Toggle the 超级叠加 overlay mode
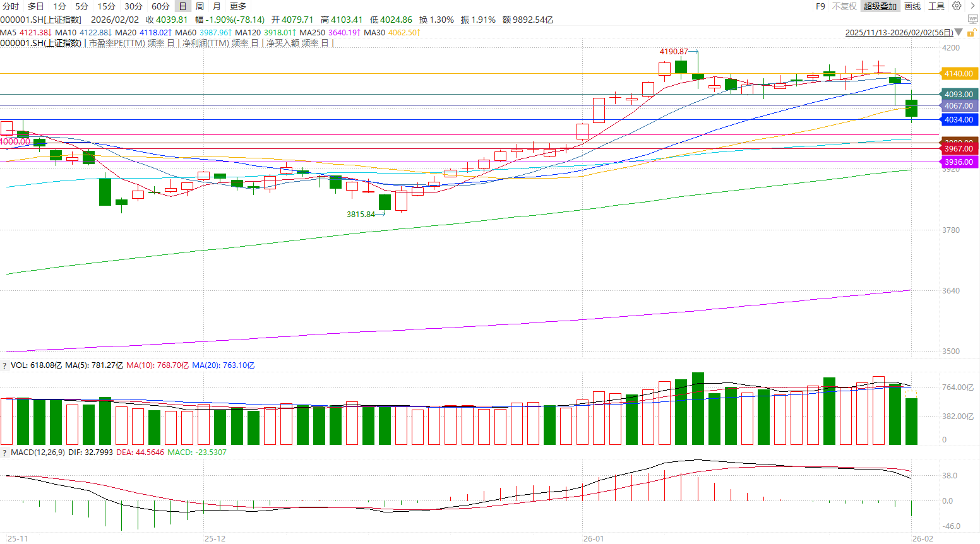 coord(880,6)
